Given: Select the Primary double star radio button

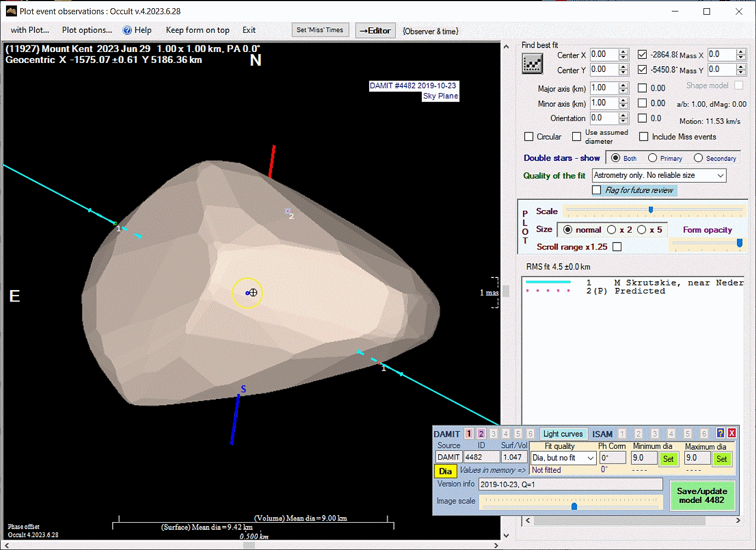Looking at the screenshot, I should [653, 158].
